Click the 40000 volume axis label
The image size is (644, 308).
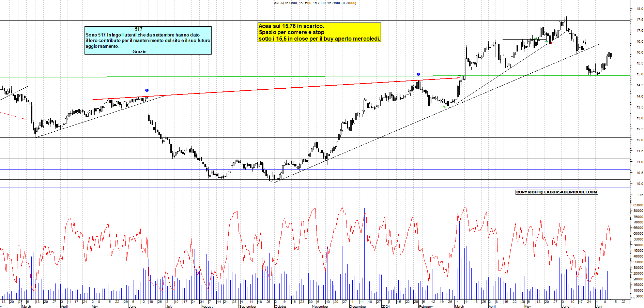click(638, 256)
